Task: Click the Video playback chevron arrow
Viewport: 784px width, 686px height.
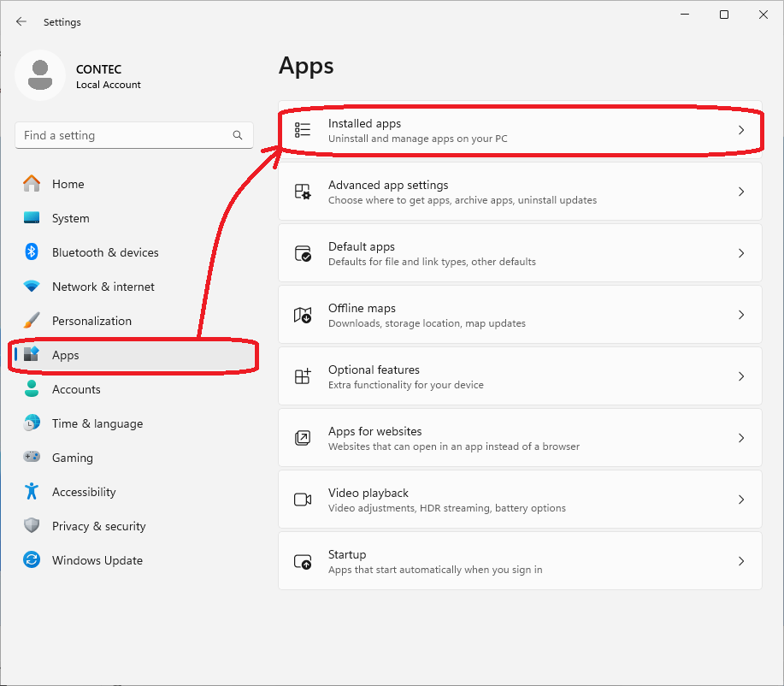Action: (741, 500)
